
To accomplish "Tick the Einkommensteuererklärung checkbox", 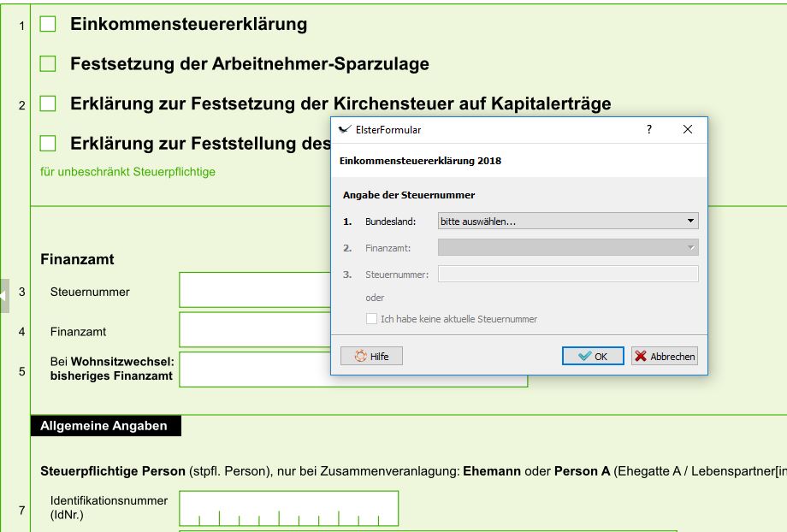I will (x=48, y=24).
